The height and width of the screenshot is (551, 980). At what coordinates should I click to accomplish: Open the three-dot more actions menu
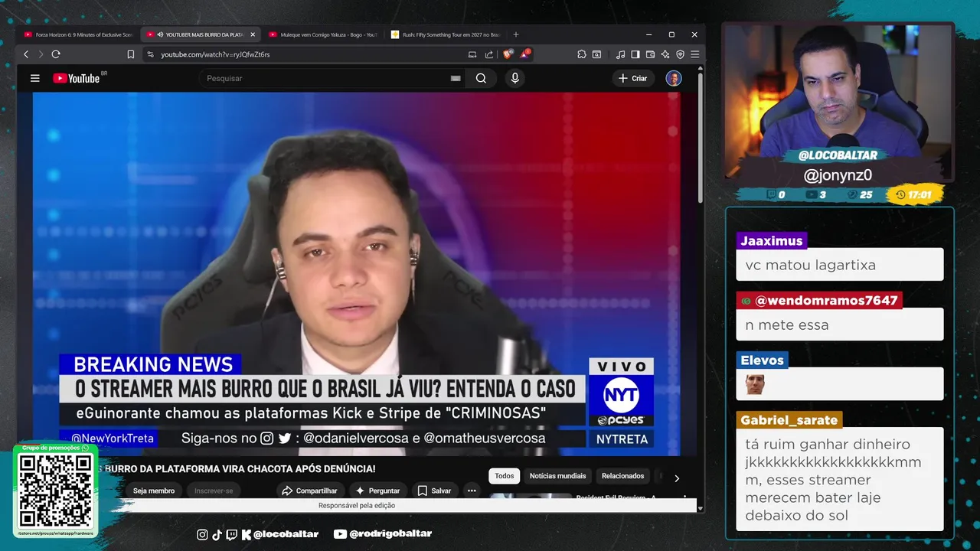pyautogui.click(x=472, y=491)
